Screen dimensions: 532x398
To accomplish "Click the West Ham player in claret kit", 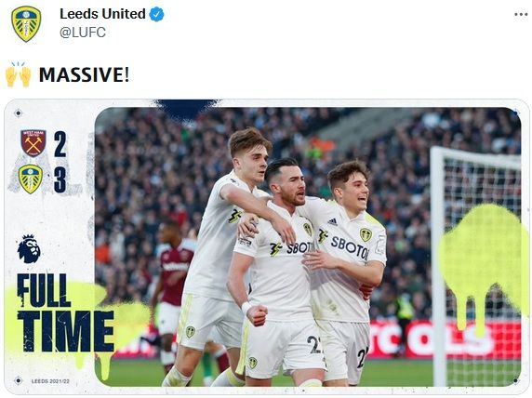I will [173, 292].
